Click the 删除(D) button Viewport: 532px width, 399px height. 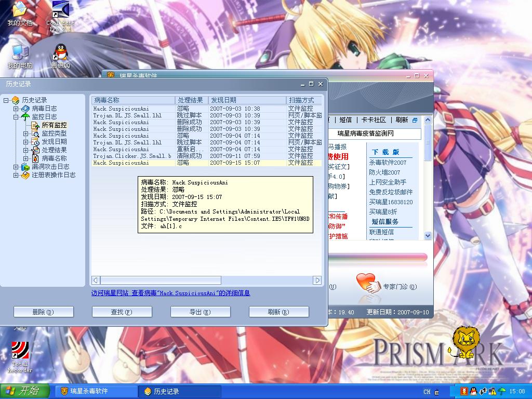coord(44,312)
